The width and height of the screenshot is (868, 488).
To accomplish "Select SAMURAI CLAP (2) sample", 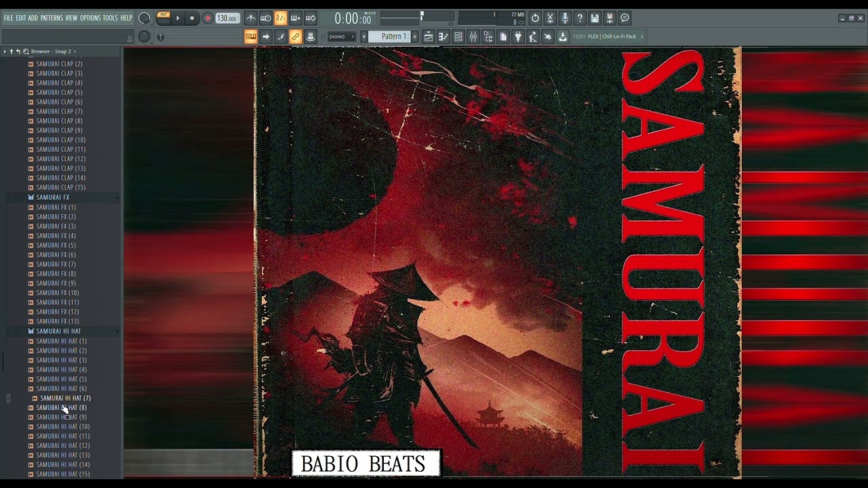I will point(59,64).
